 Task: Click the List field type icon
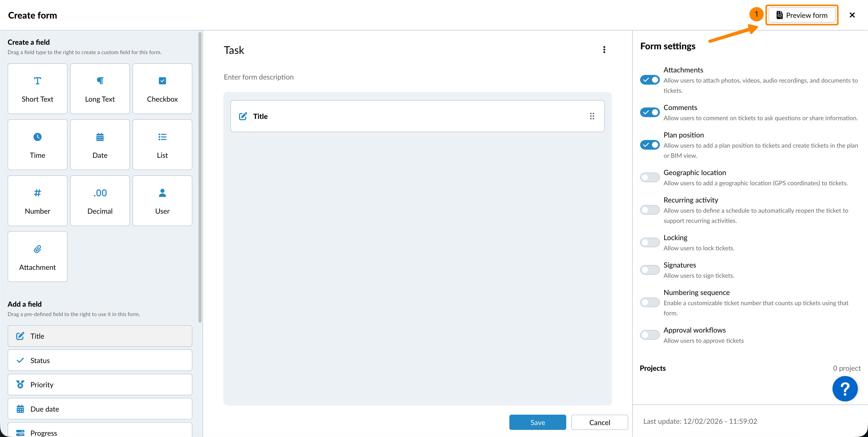(x=162, y=137)
